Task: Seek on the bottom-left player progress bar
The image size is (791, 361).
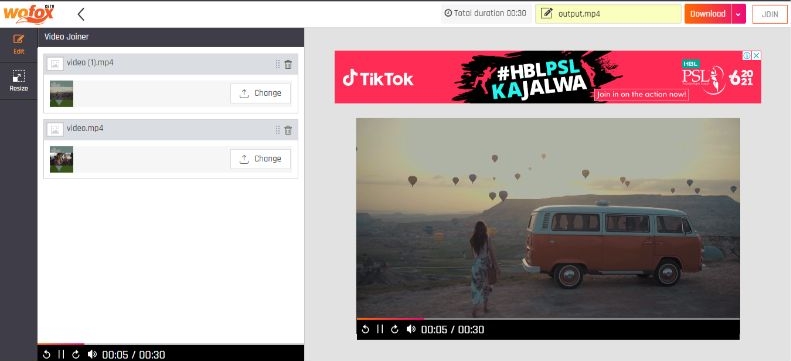Action: 171,344
